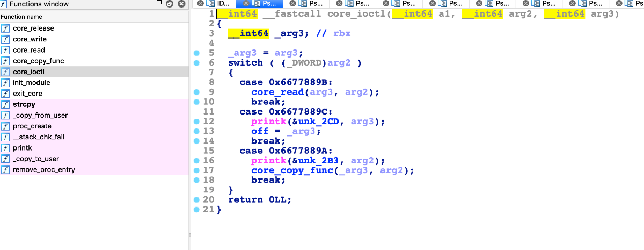This screenshot has height=250, width=644.
Task: Toggle breakpoint dot on line 9
Action: 196,92
